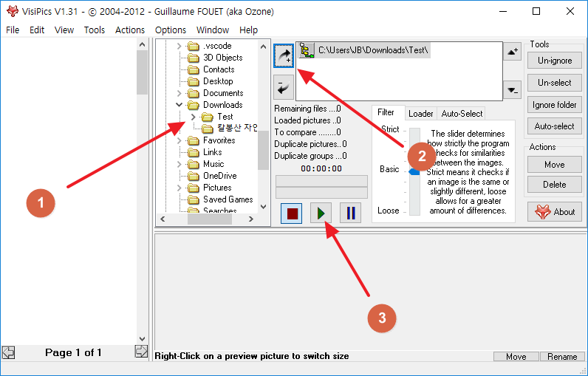Open the Help menu
588x376 pixels.
248,30
